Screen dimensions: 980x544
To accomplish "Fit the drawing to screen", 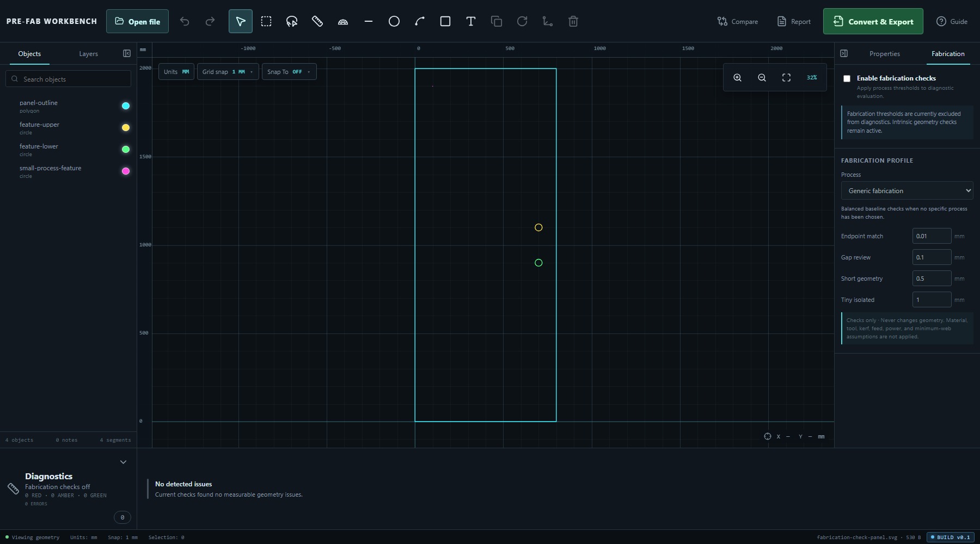I will pos(786,78).
